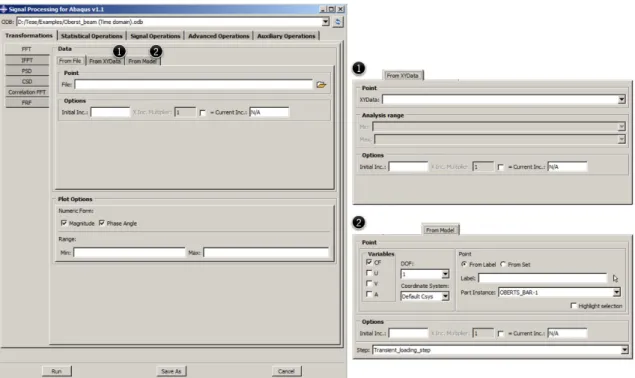The image size is (635, 378).
Task: Select IFFT transformation button
Action: 27,60
